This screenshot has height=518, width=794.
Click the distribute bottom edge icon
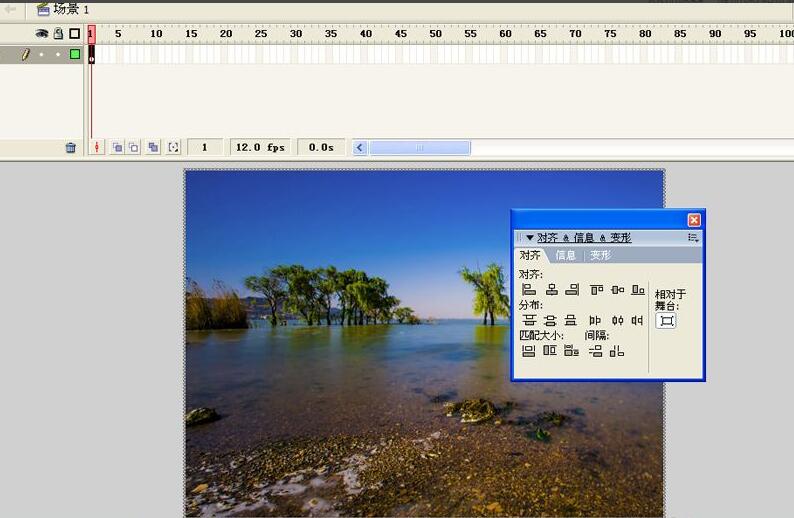click(571, 320)
